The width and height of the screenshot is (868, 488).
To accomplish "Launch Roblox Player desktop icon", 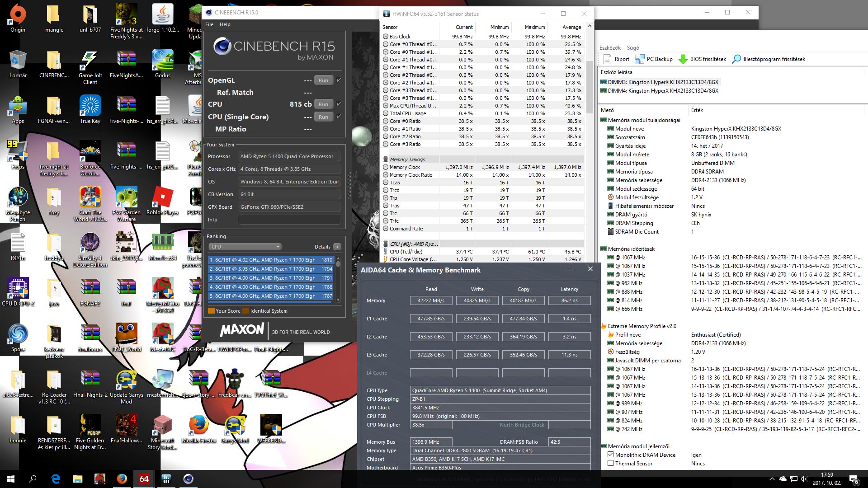I will pos(163,201).
